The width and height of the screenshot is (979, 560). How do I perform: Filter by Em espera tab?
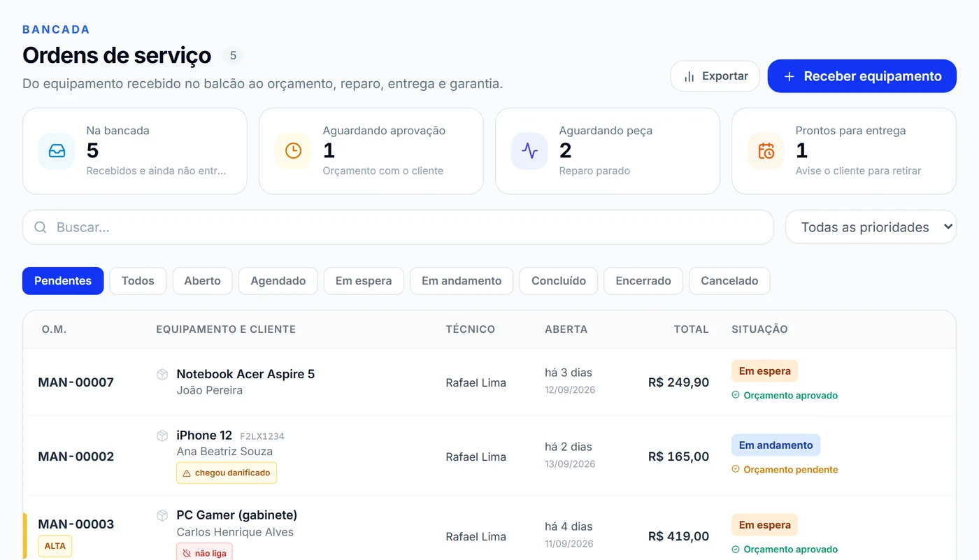point(364,281)
